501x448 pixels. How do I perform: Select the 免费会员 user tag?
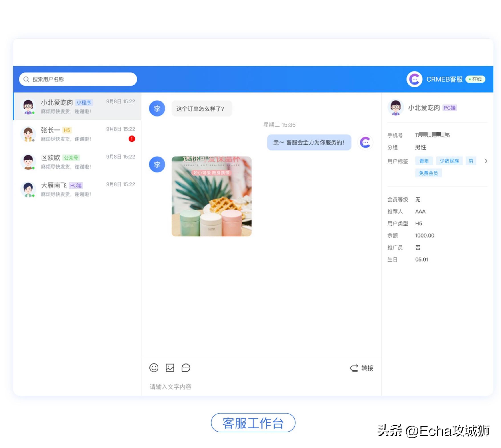pos(428,173)
